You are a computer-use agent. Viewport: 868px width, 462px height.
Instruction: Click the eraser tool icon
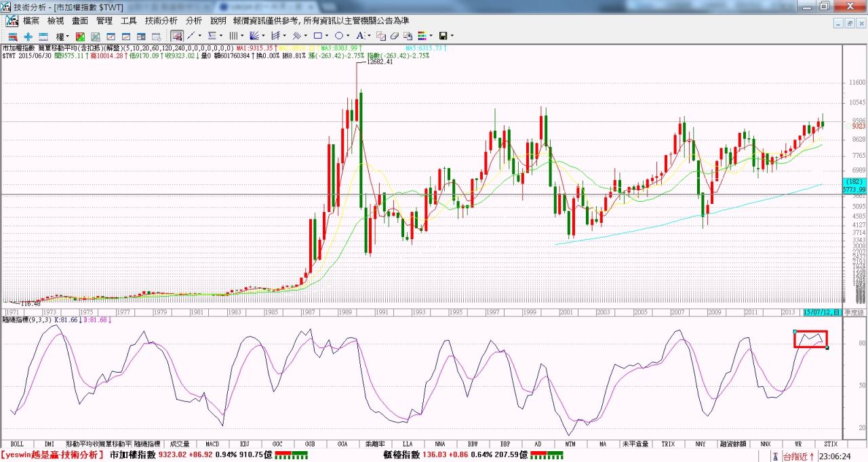tap(394, 36)
